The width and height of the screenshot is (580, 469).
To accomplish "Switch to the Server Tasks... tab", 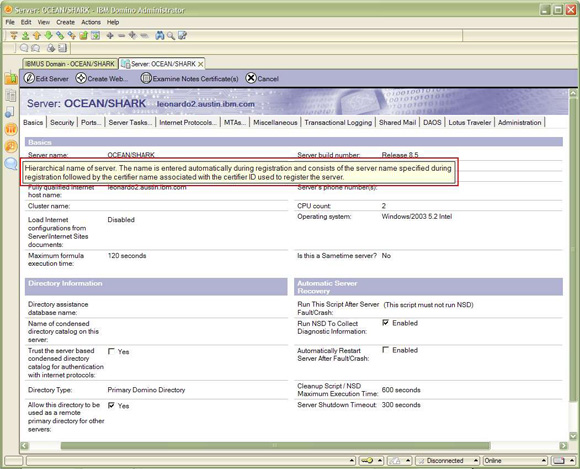I will click(x=130, y=122).
